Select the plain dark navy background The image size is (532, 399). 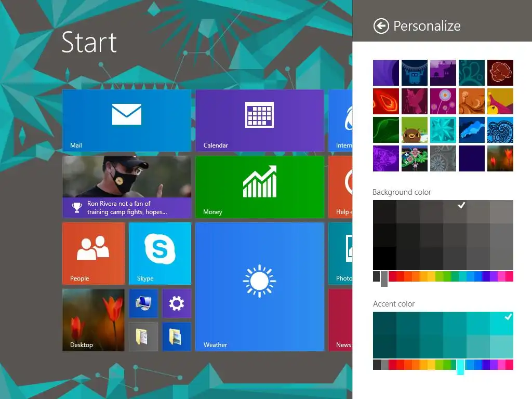[x=472, y=158]
